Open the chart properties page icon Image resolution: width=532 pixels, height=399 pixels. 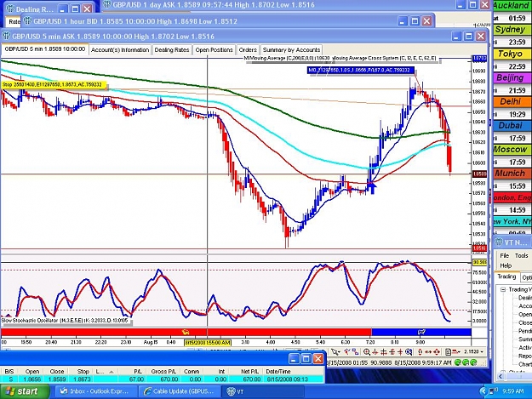[448, 352]
